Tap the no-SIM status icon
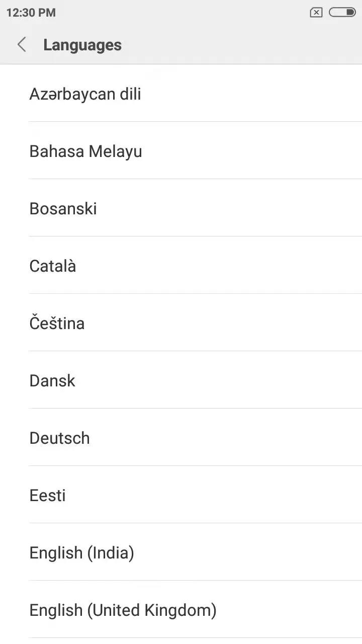The height and width of the screenshot is (644, 362). coord(316,13)
